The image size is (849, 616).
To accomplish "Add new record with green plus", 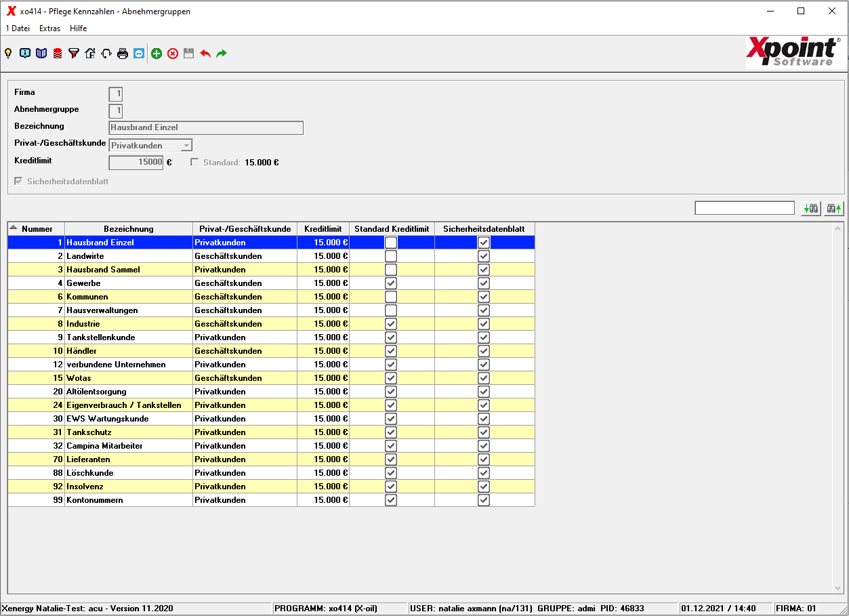I will click(157, 54).
